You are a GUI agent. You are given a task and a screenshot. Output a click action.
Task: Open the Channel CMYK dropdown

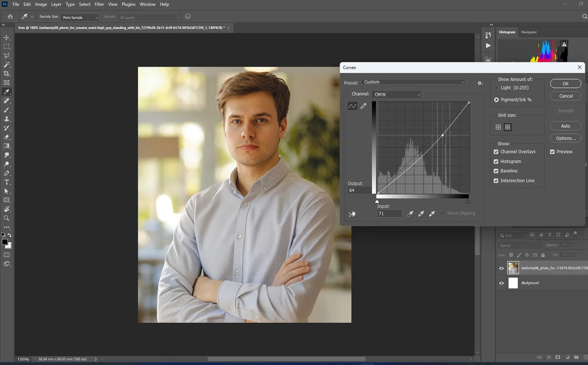coord(396,95)
